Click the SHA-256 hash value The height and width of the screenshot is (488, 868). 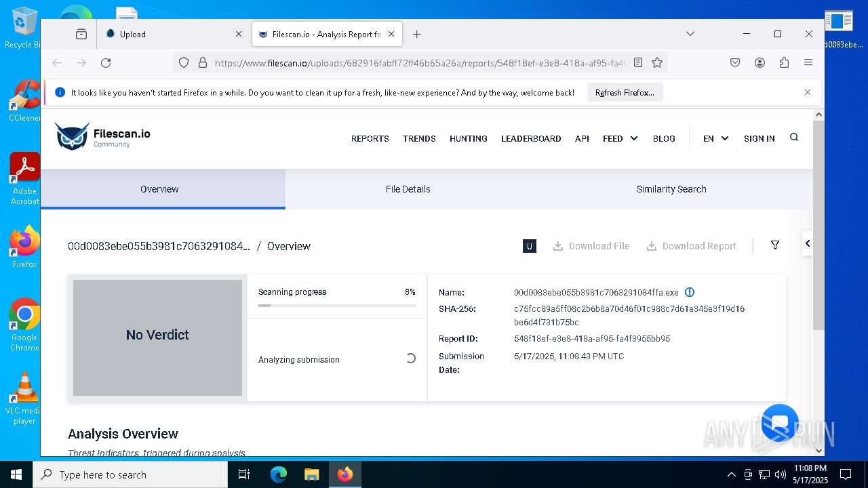(x=629, y=315)
